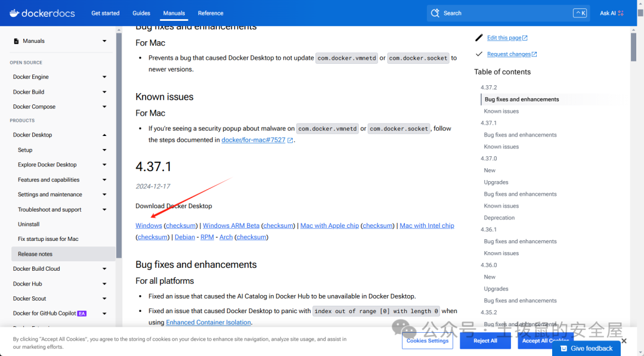Expand Features and capabilities submenu
This screenshot has height=356, width=644.
[x=104, y=180]
